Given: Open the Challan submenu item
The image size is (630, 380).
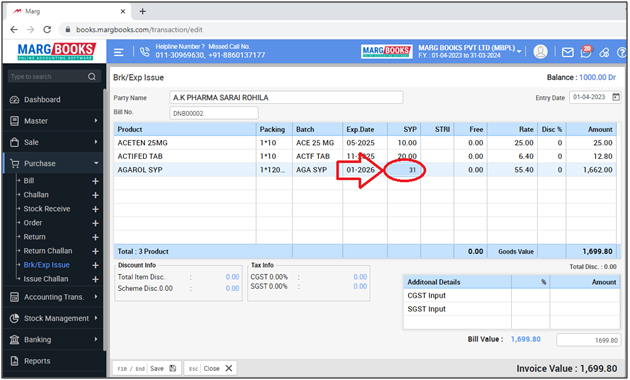Looking at the screenshot, I should click(36, 195).
